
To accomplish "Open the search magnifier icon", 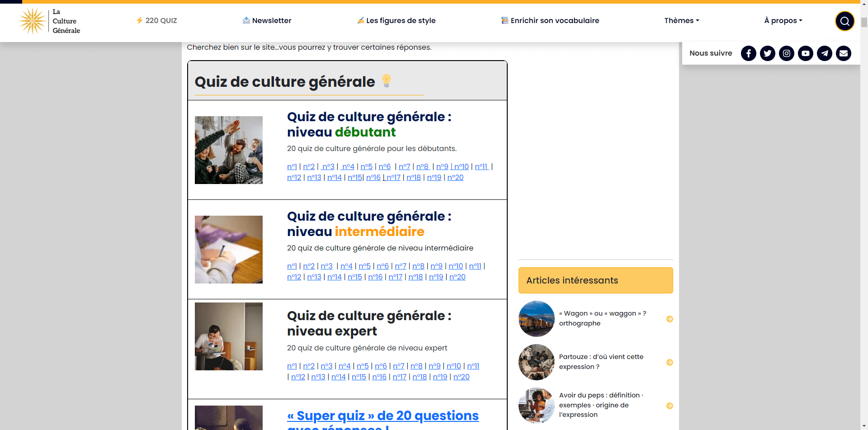I will (844, 21).
